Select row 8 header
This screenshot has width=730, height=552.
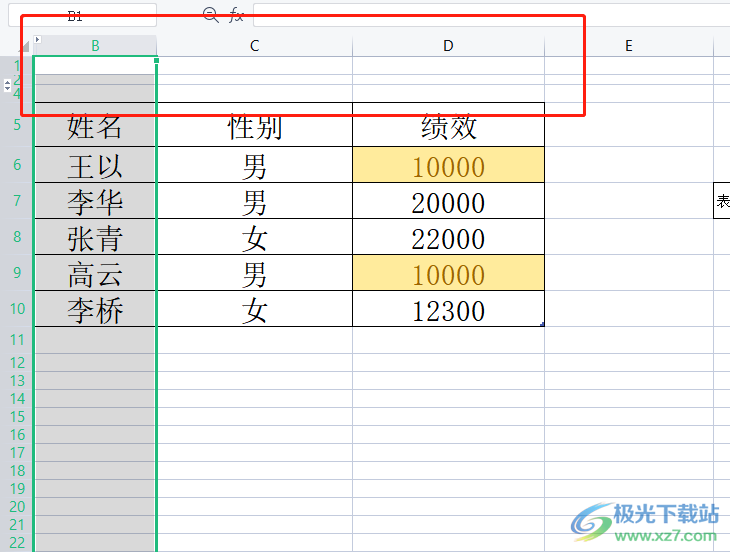click(17, 236)
